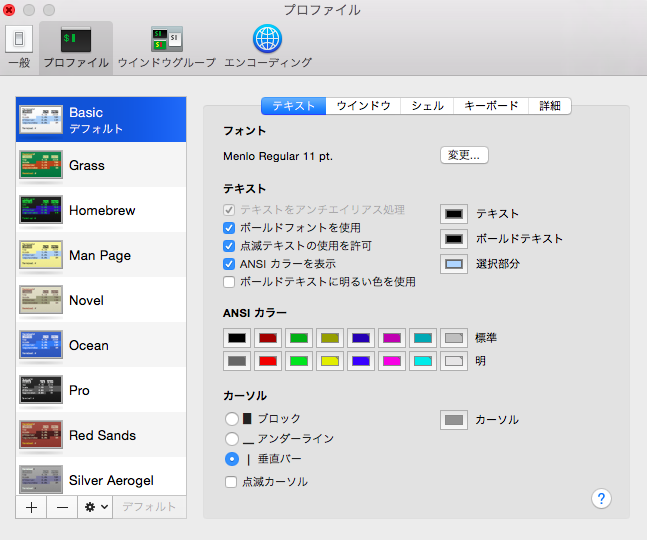This screenshot has height=540, width=647.
Task: Switch to the ウインドウ tab
Action: [363, 106]
